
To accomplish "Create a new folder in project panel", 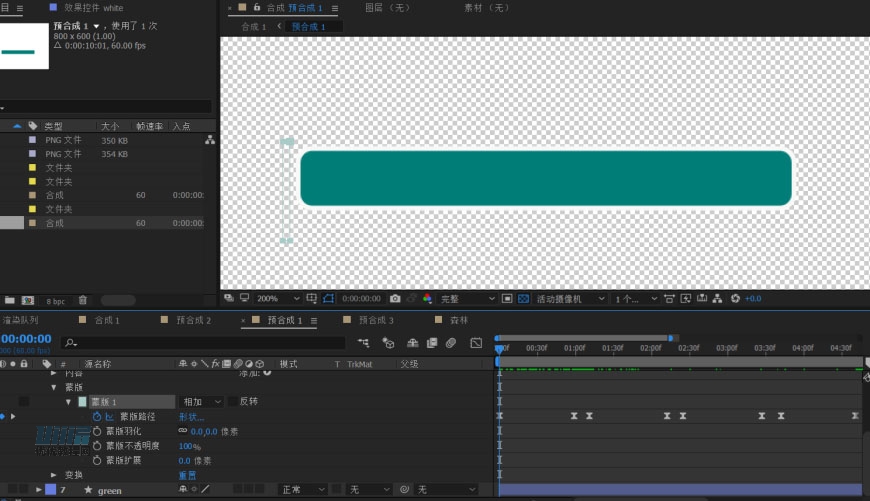I will point(10,300).
